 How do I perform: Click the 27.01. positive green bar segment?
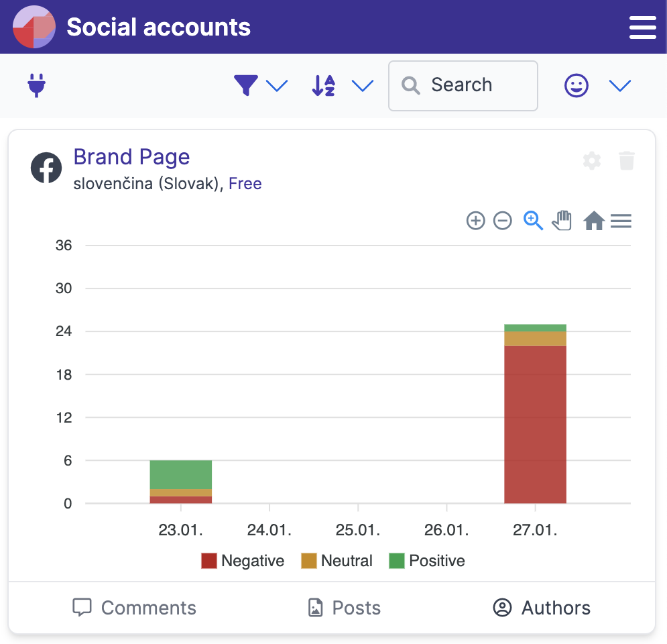click(x=535, y=328)
